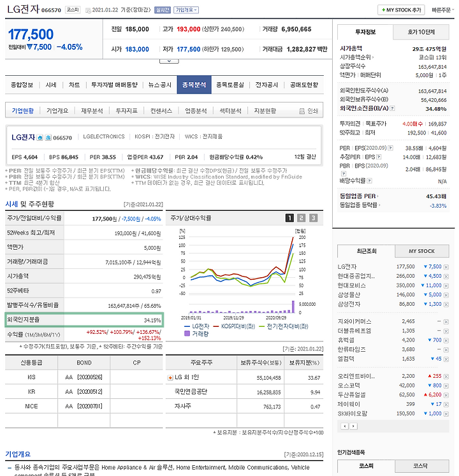This screenshot has width=459, height=476.
Task: Select 섹터분석 sub-tab
Action: pyautogui.click(x=231, y=111)
